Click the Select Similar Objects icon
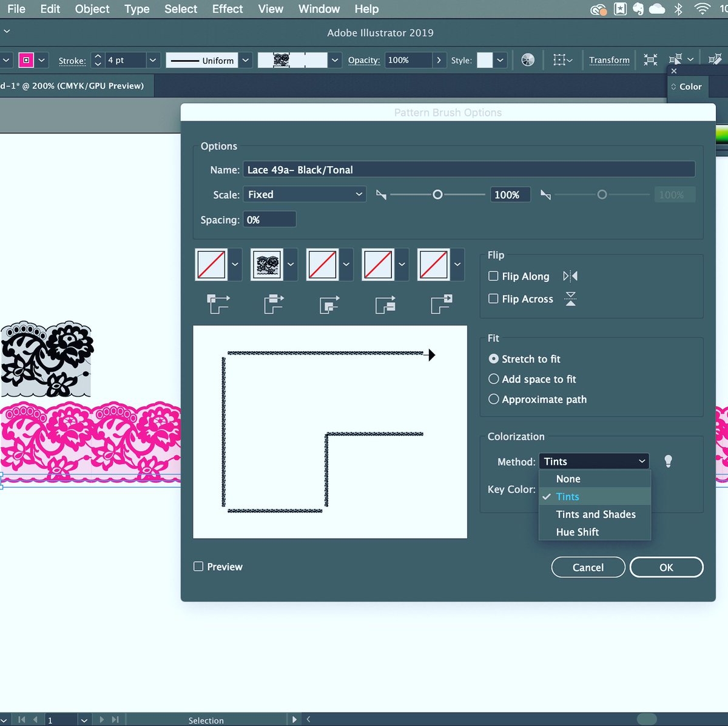 pos(675,59)
